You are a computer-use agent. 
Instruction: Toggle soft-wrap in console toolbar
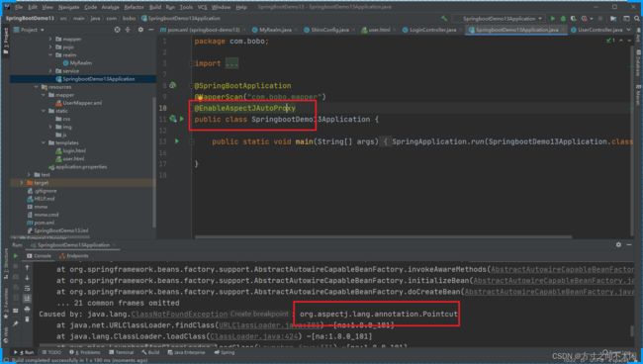[x=27, y=288]
